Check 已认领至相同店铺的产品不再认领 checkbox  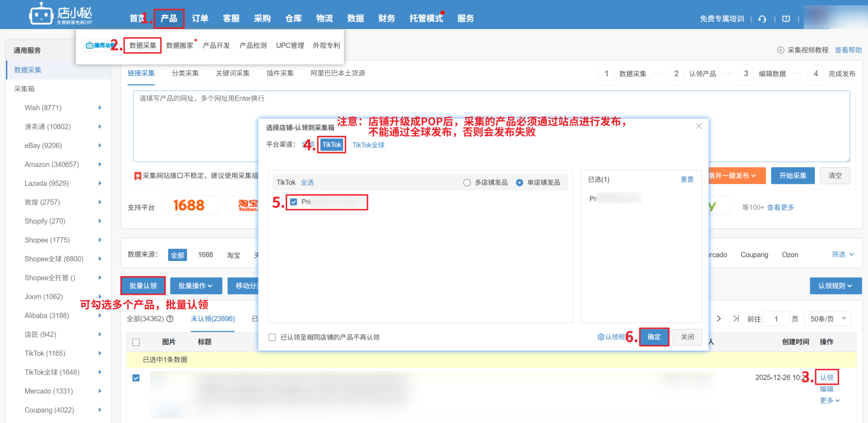pos(272,337)
